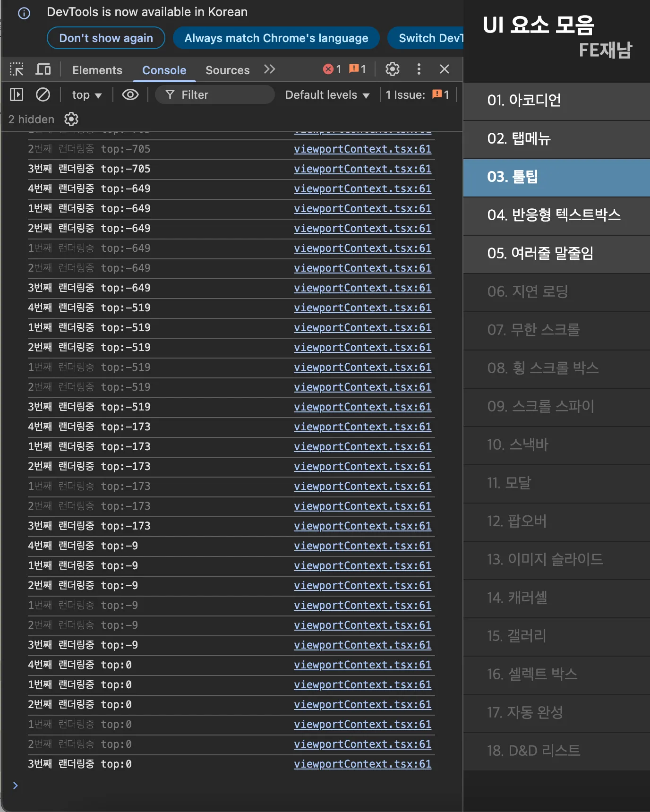Open console settings gear next to 2 hidden
Viewport: 650px width, 812px height.
71,119
